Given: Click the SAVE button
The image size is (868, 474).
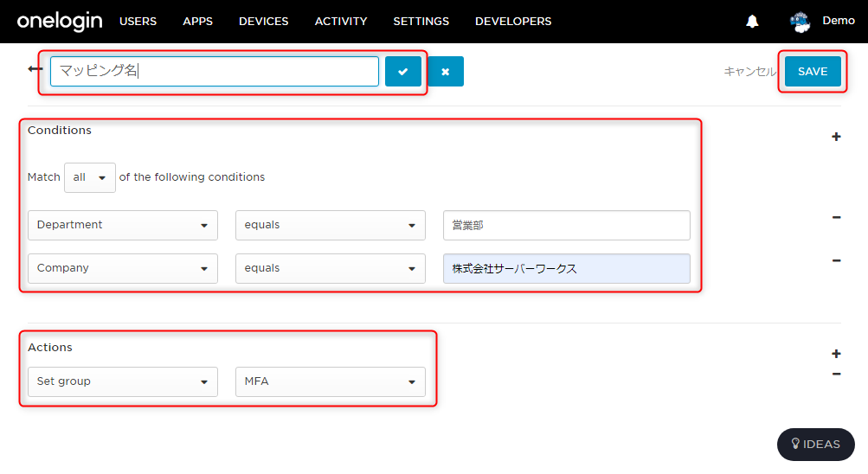Looking at the screenshot, I should [x=813, y=71].
